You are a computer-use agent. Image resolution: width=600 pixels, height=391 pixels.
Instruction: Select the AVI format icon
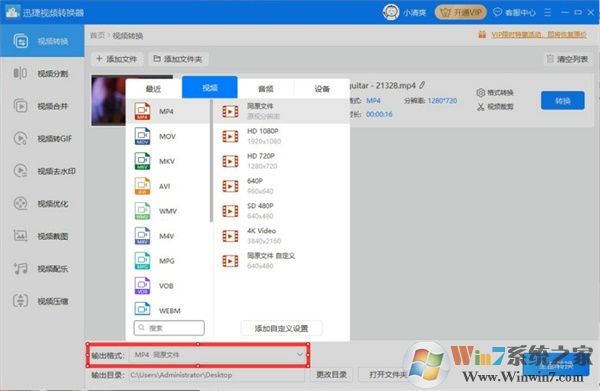142,186
